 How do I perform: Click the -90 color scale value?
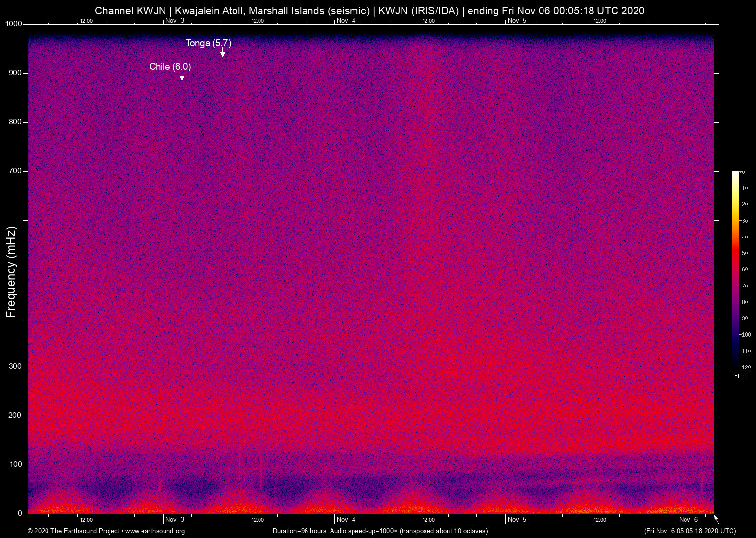click(x=744, y=318)
